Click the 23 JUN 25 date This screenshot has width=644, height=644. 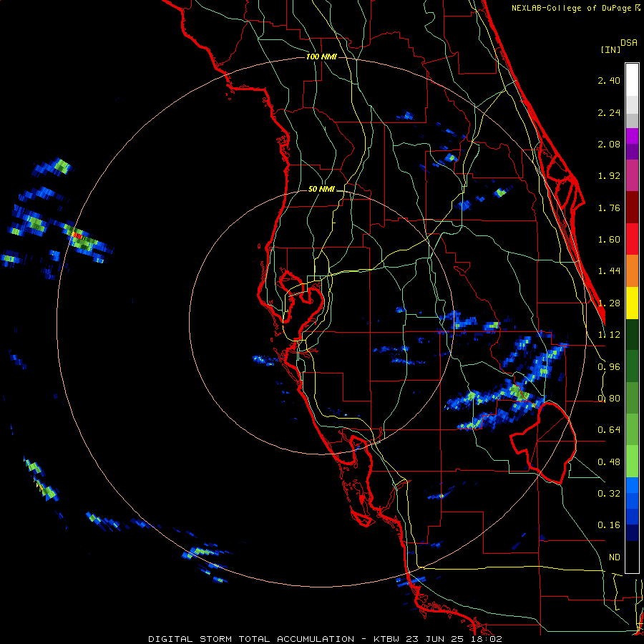(x=436, y=639)
